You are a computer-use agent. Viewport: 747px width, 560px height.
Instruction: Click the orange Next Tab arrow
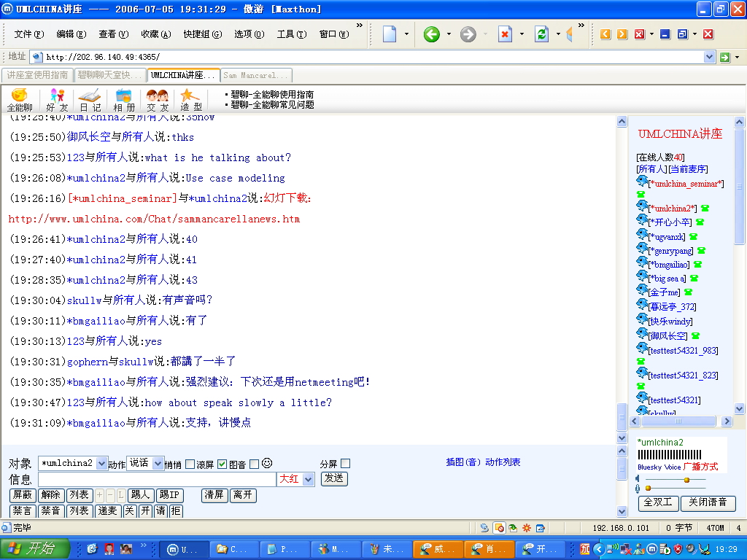point(622,34)
